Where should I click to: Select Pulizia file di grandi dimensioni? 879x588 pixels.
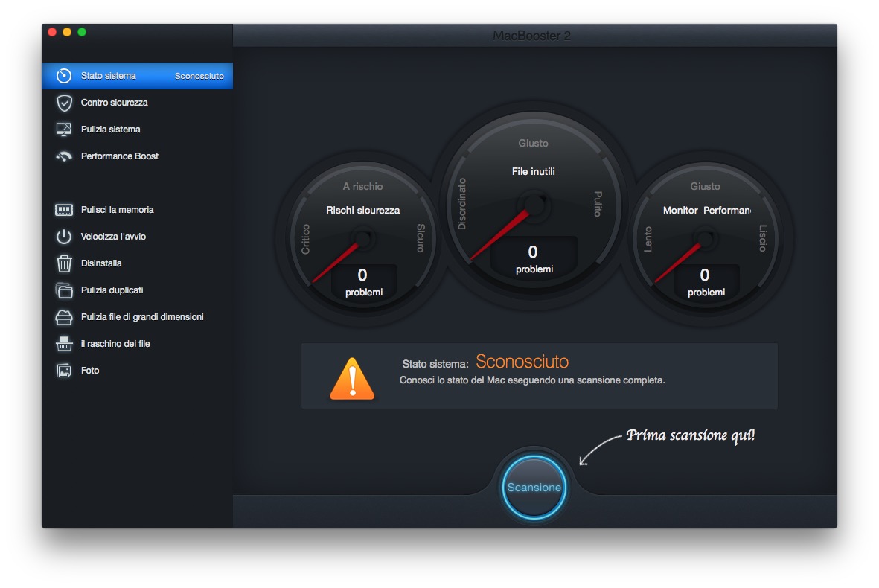point(138,317)
